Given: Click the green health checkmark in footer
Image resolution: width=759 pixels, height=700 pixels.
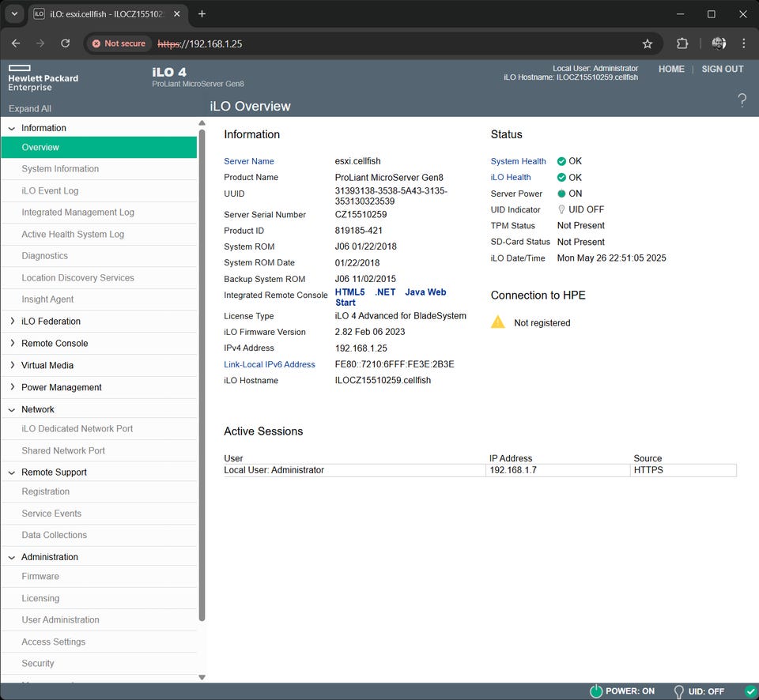Looking at the screenshot, I should click(750, 691).
